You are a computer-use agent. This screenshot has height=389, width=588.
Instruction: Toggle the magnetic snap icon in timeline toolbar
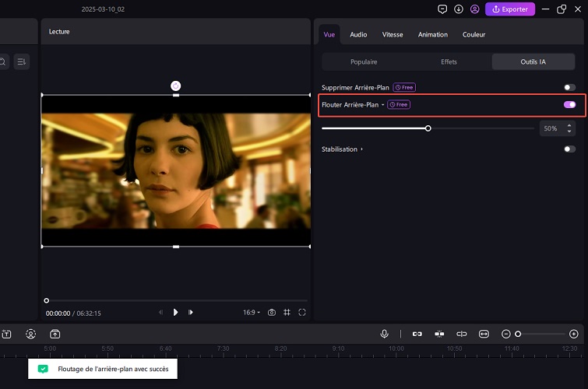[439, 334]
